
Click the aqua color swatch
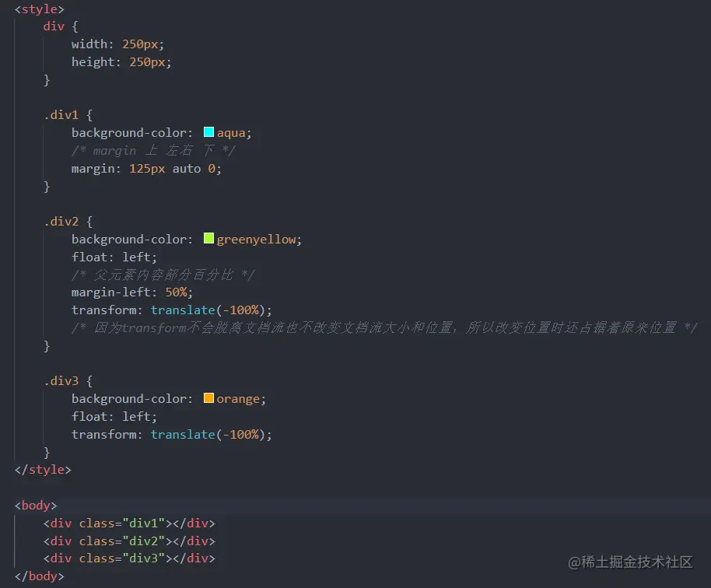(x=208, y=132)
